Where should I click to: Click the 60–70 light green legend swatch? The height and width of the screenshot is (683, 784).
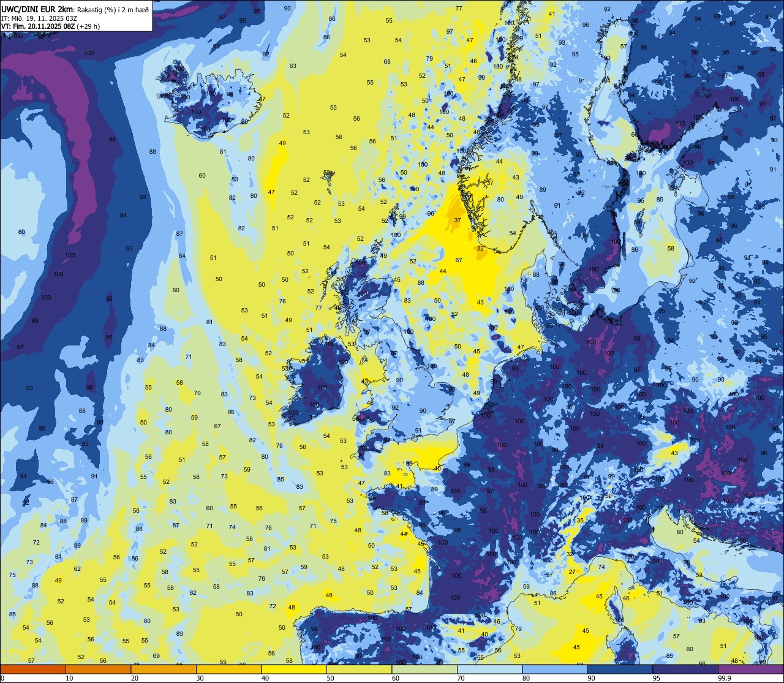(x=424, y=670)
